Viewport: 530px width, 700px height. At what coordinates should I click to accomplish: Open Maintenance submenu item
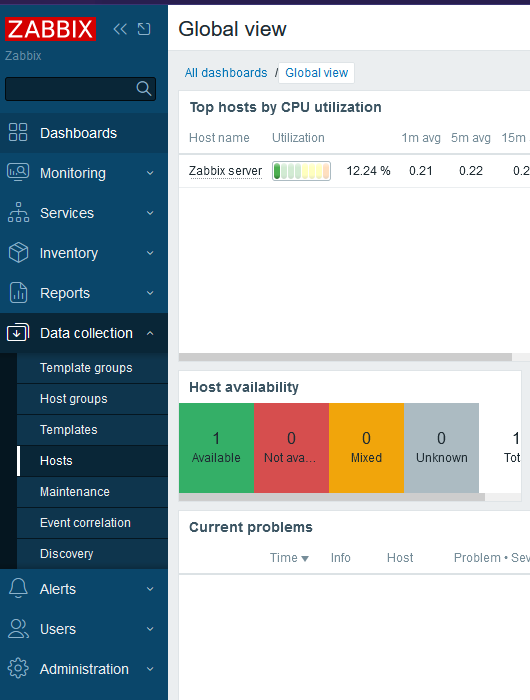click(x=92, y=492)
